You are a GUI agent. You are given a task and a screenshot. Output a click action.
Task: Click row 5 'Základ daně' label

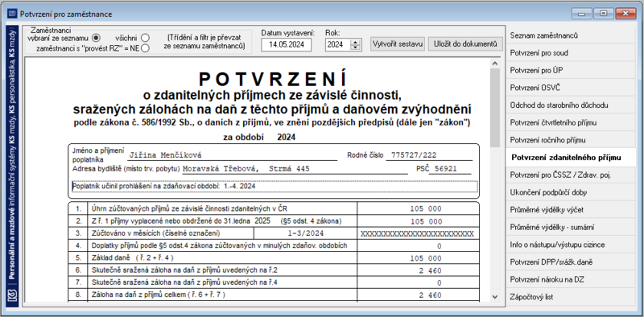click(133, 258)
